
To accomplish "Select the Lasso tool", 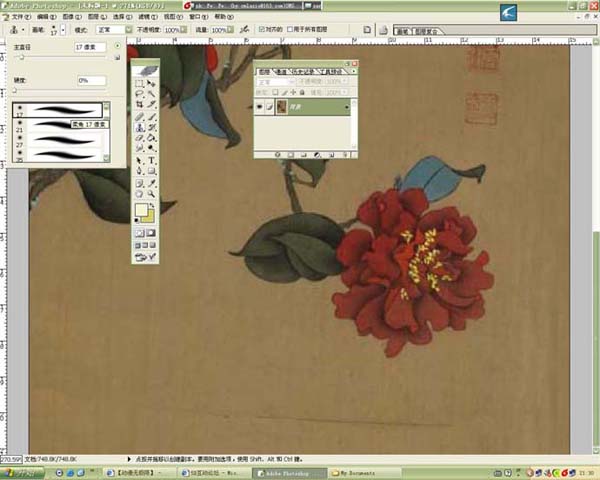I will [x=139, y=94].
